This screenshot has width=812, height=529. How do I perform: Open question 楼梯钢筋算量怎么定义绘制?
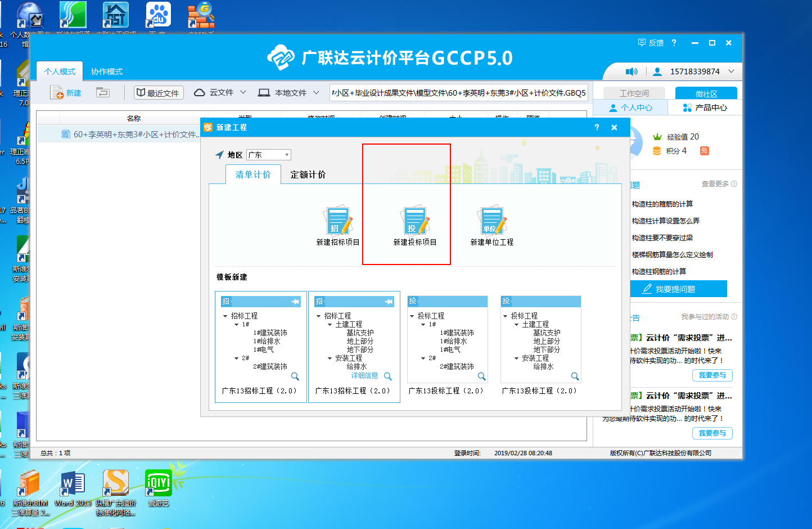(673, 254)
